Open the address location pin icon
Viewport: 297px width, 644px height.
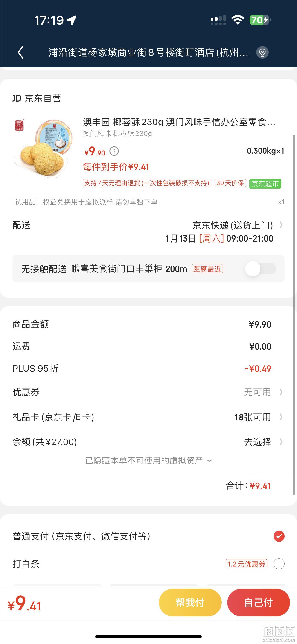262,53
